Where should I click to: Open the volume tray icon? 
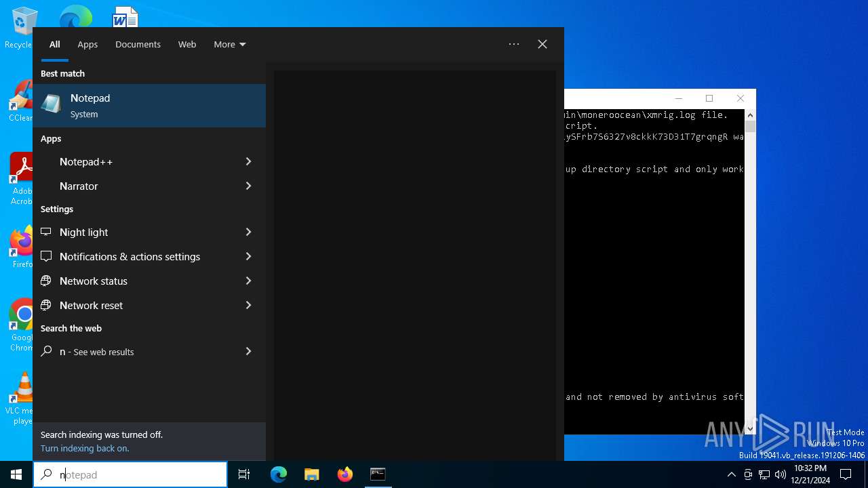(780, 474)
